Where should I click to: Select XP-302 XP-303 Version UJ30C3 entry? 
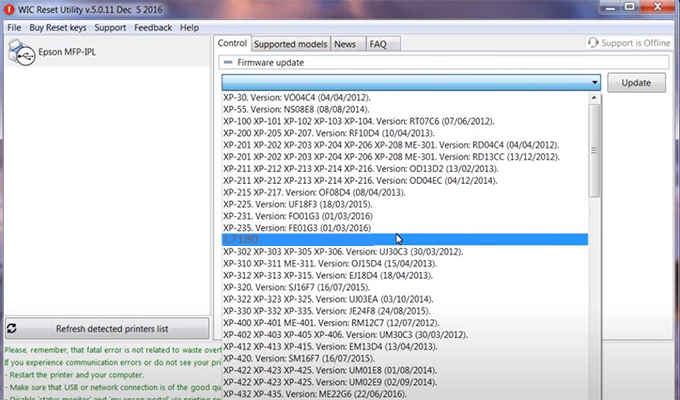tap(405, 252)
